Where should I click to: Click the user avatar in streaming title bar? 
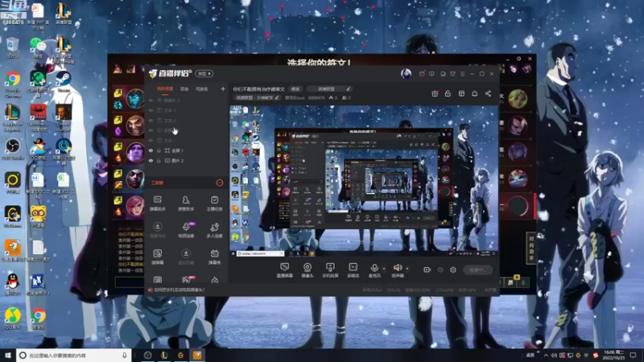point(406,73)
